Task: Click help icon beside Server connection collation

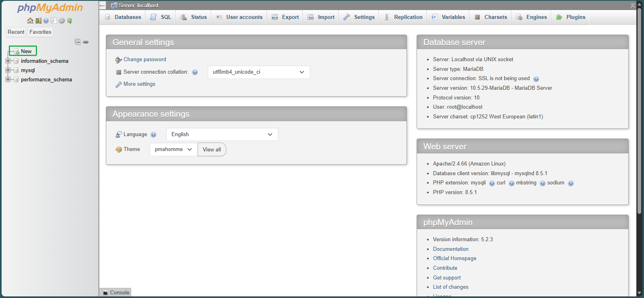Action: [195, 72]
